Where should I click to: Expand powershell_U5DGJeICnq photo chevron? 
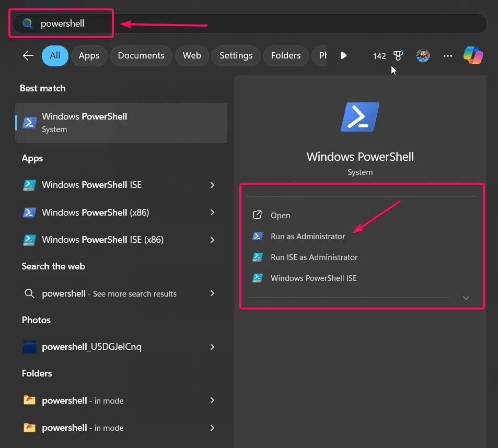coord(212,347)
